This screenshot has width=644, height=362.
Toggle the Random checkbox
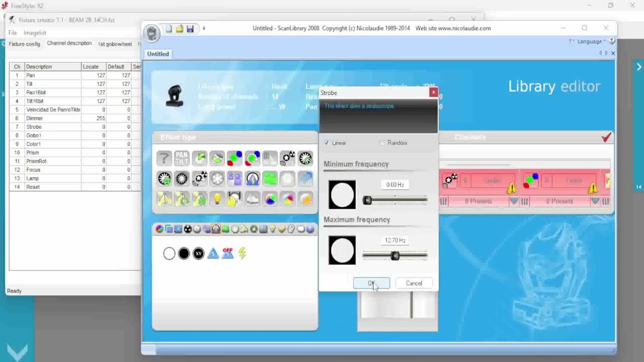pyautogui.click(x=382, y=143)
